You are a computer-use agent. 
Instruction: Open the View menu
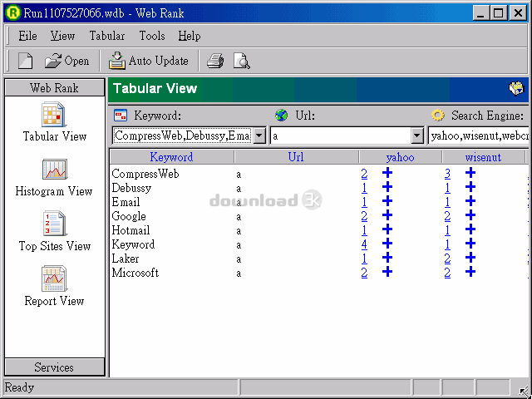63,36
